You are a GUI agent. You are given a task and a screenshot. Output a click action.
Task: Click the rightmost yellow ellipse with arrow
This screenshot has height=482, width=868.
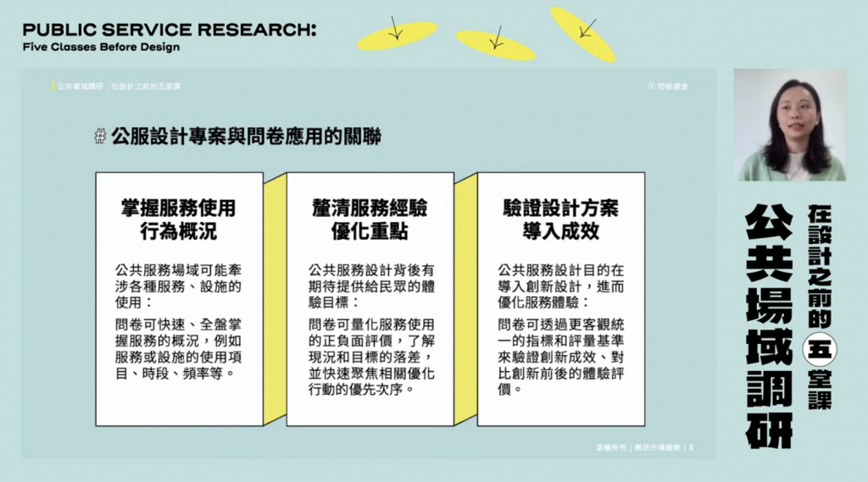(x=583, y=33)
